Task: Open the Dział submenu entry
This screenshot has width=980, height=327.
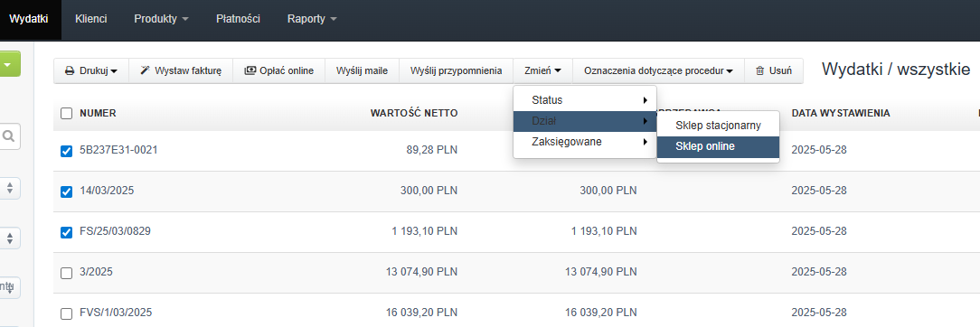Action: pyautogui.click(x=585, y=121)
